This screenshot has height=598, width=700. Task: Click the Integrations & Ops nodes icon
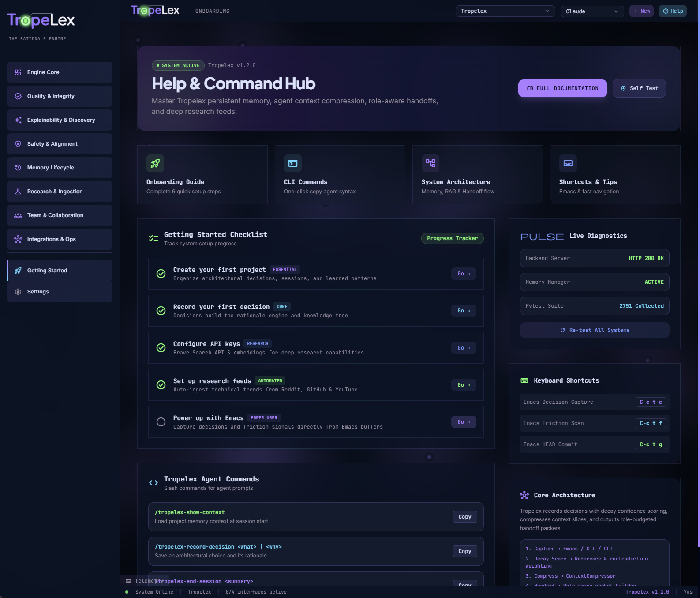click(18, 239)
